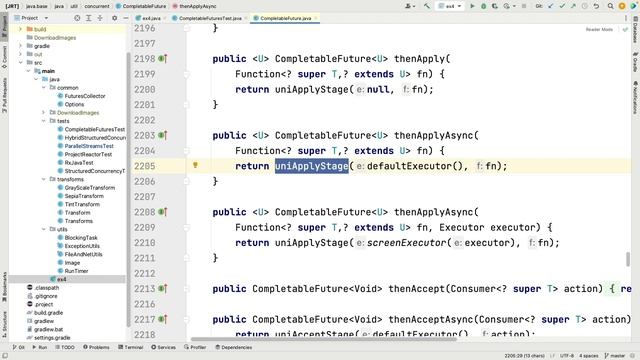Click the Build project hammer icon
Screen dimensions: 640x360
pos(427,6)
